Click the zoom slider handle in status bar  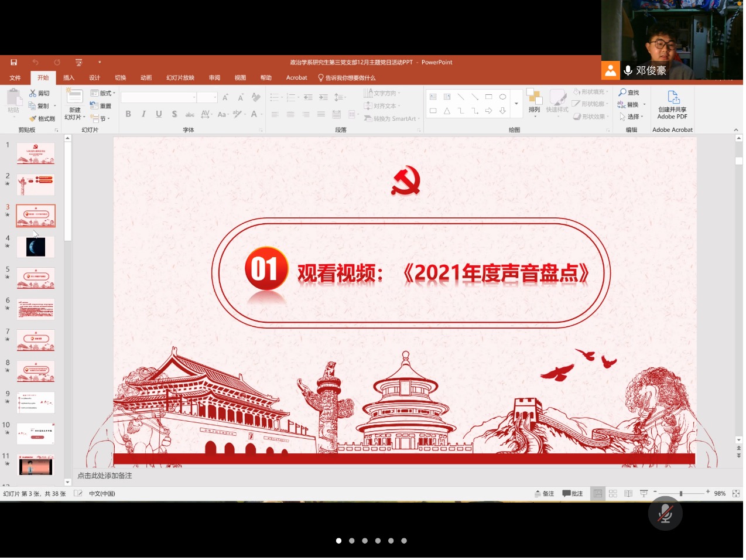coord(680,494)
